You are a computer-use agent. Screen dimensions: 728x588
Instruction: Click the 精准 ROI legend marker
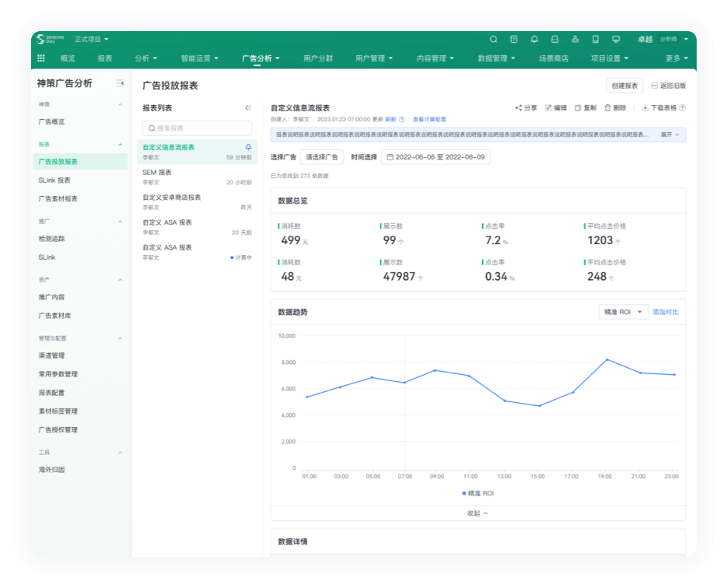coord(465,493)
